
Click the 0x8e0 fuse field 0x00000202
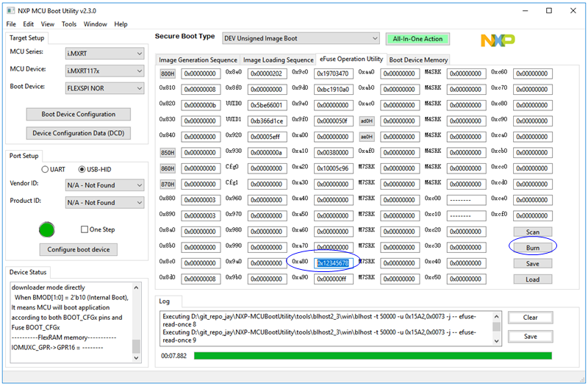pos(267,74)
